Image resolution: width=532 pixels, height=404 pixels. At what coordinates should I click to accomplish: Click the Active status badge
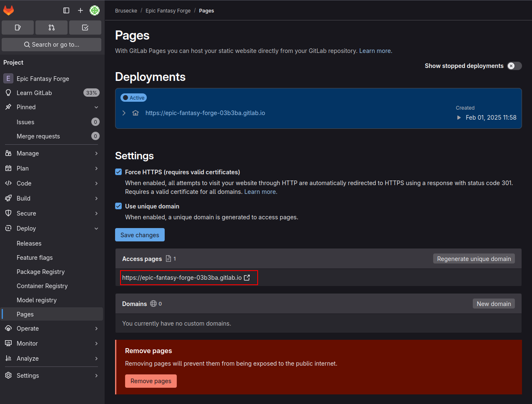point(133,98)
